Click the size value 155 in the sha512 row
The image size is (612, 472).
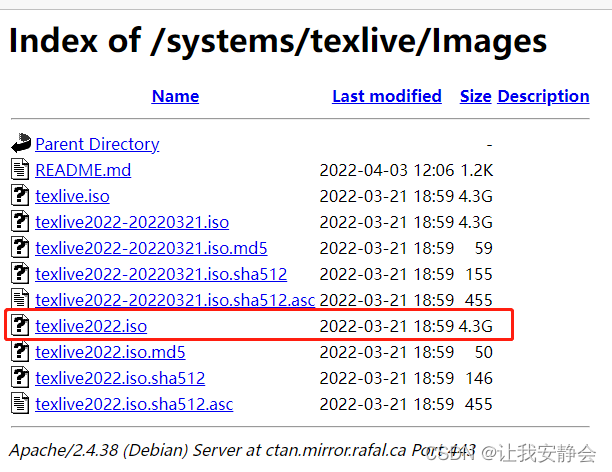pyautogui.click(x=479, y=274)
